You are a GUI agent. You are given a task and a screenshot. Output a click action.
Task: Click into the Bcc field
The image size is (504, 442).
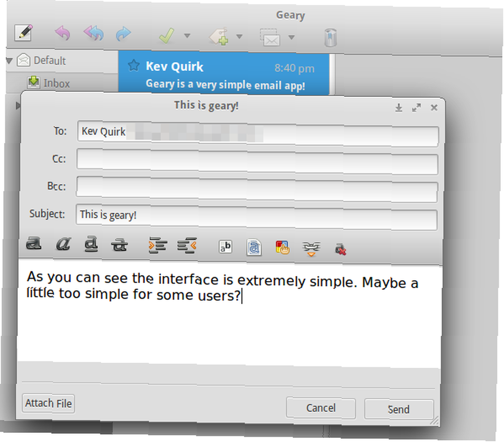pos(257,189)
